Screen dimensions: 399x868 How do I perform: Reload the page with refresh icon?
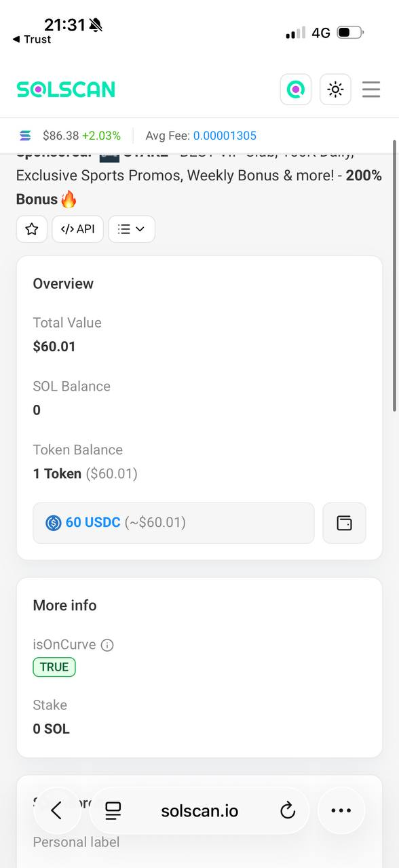pos(288,810)
